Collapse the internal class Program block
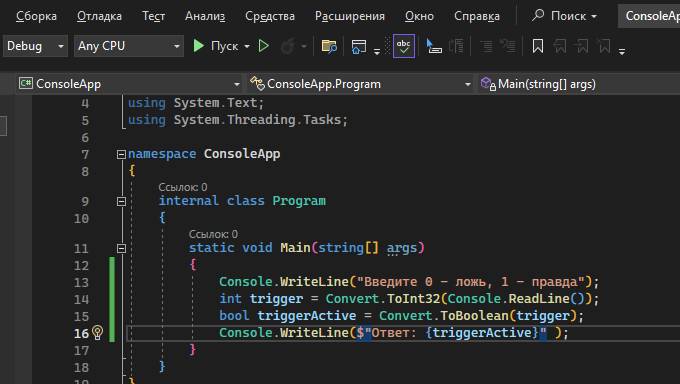The image size is (680, 384). (x=121, y=201)
